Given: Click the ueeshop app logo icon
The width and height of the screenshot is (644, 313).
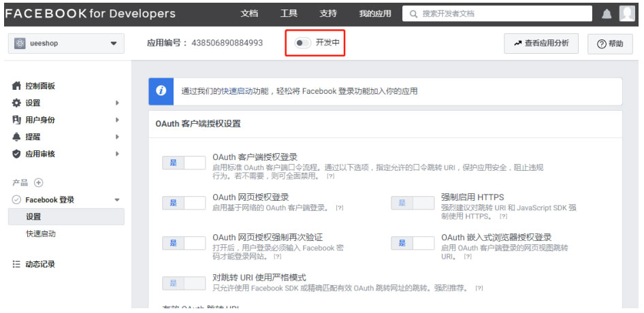Looking at the screenshot, I should pos(20,44).
